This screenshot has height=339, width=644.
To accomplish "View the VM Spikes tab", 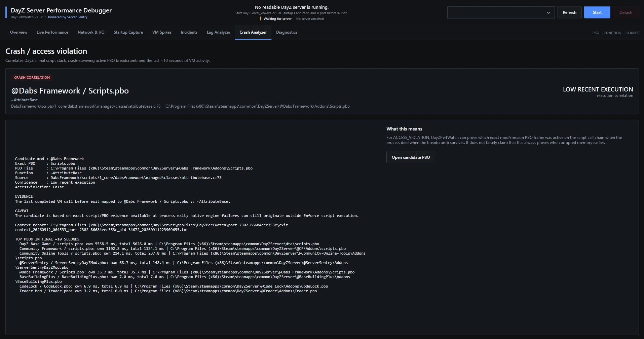I will coord(162,32).
